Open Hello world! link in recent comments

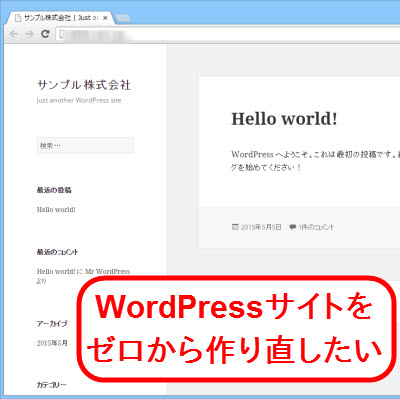point(56,271)
